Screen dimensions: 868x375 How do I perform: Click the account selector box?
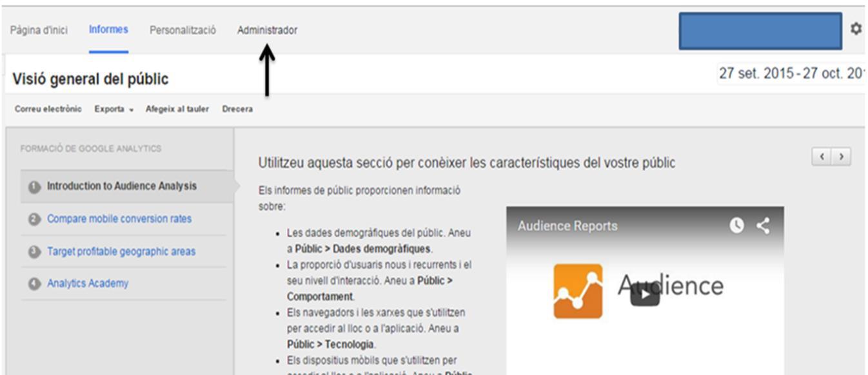click(760, 31)
